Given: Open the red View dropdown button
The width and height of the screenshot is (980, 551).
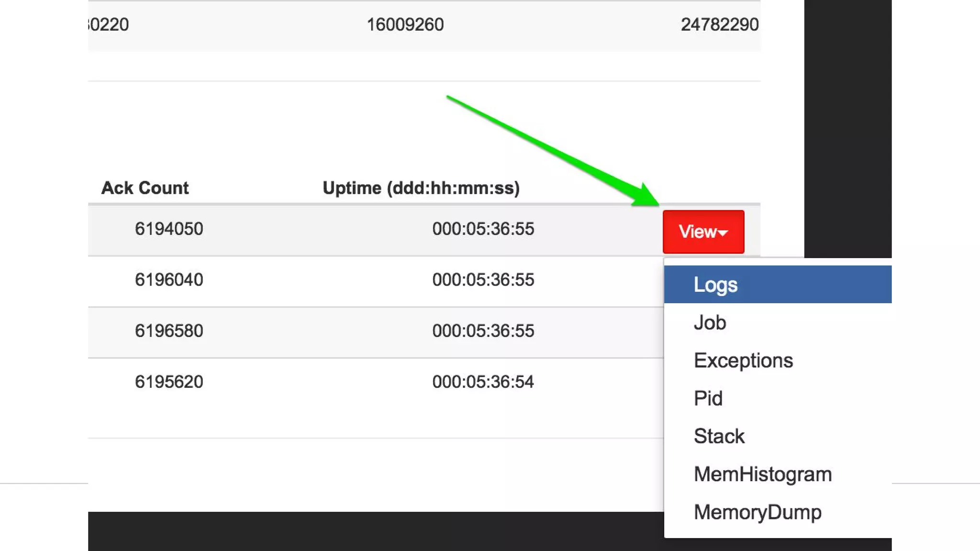Looking at the screenshot, I should coord(703,231).
